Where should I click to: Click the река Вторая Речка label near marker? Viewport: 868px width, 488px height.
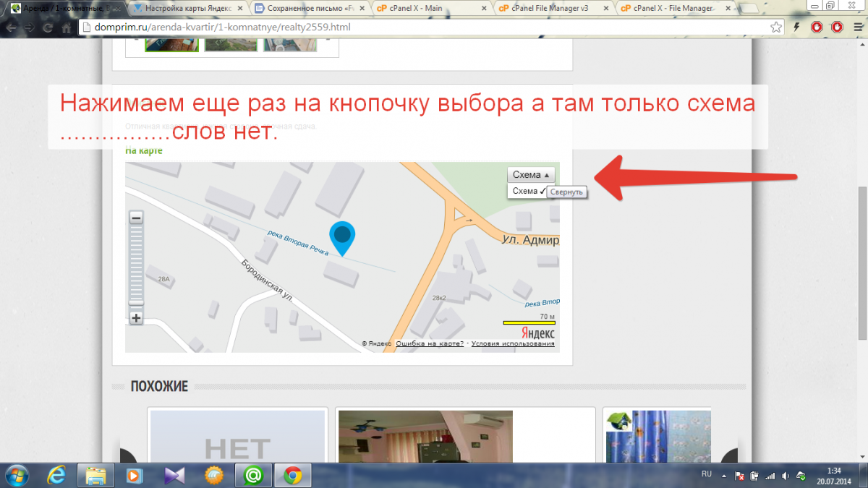(298, 243)
